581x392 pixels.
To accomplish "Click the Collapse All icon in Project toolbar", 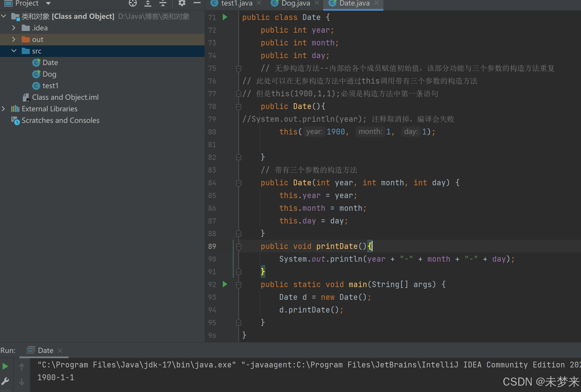I will point(163,3).
